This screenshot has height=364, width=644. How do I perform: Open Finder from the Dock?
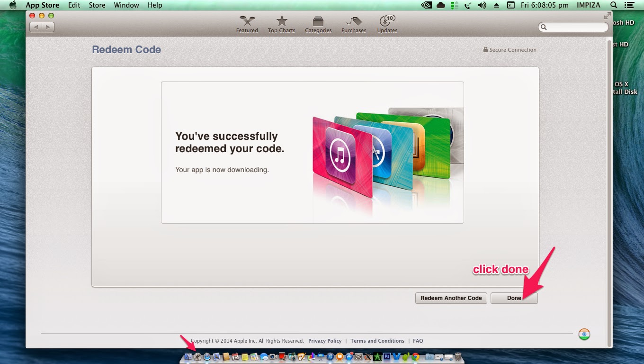coord(188,357)
